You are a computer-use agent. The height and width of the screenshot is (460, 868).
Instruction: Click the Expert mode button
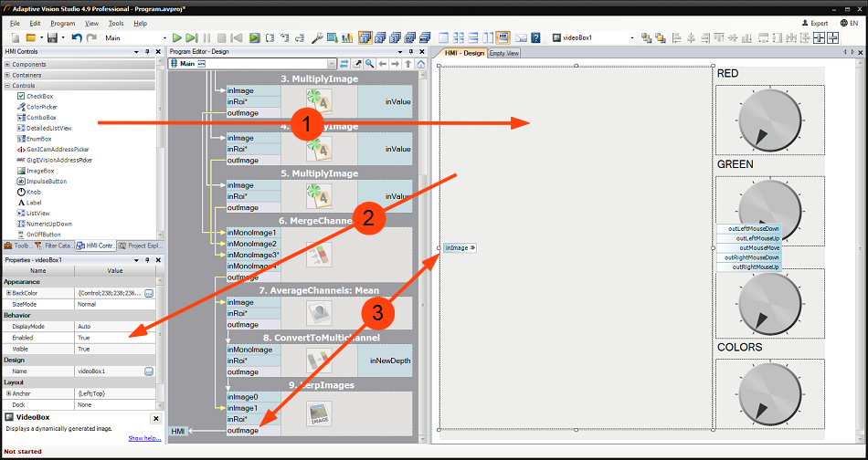click(x=814, y=23)
